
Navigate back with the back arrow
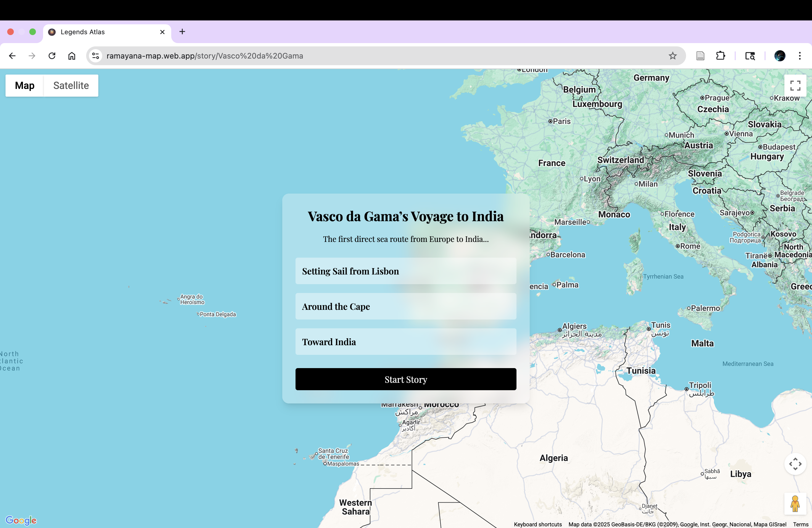tap(12, 56)
